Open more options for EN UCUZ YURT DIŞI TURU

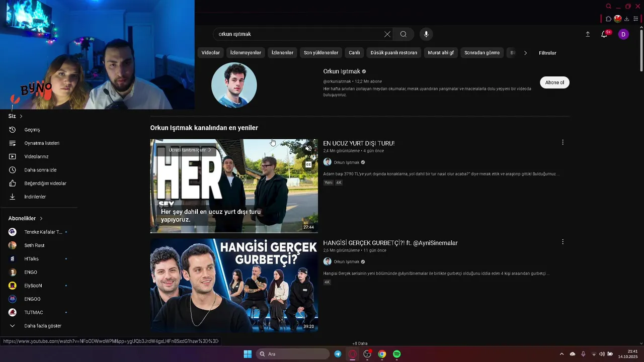(562, 142)
